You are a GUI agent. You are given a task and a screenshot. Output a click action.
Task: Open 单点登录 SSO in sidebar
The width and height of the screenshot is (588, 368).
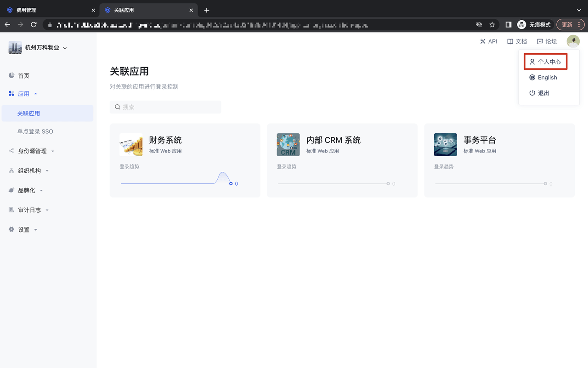[35, 131]
